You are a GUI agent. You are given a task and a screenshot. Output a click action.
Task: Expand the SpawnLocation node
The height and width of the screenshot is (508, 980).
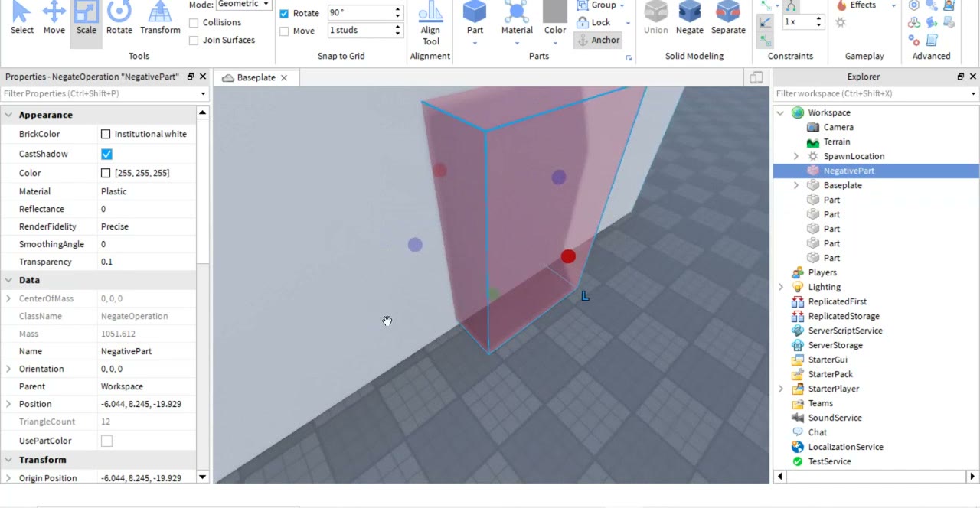796,156
